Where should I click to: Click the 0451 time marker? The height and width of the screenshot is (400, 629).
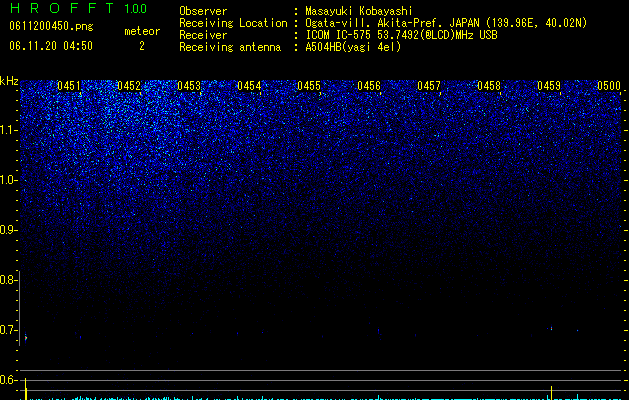coord(69,86)
